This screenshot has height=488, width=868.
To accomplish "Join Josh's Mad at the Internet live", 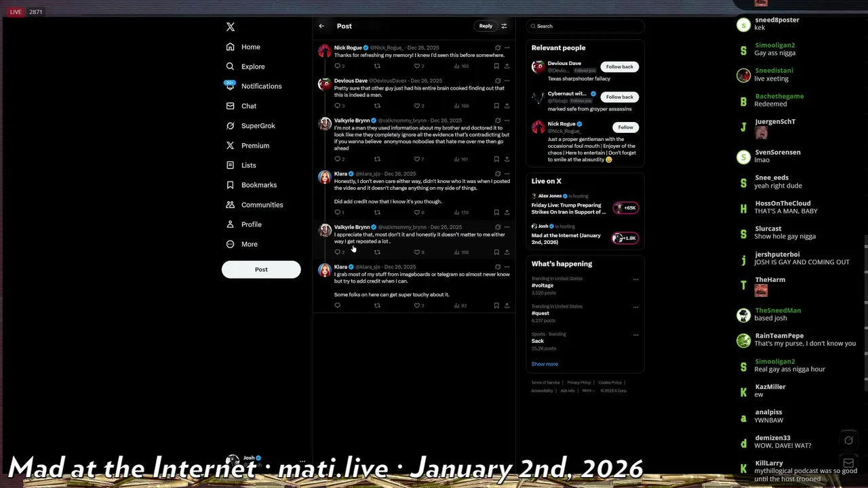I will (x=585, y=235).
